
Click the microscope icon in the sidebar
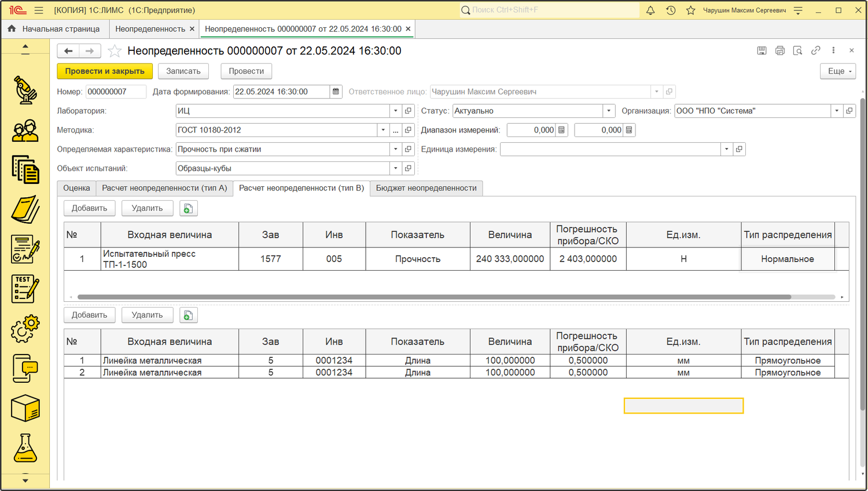click(x=25, y=90)
